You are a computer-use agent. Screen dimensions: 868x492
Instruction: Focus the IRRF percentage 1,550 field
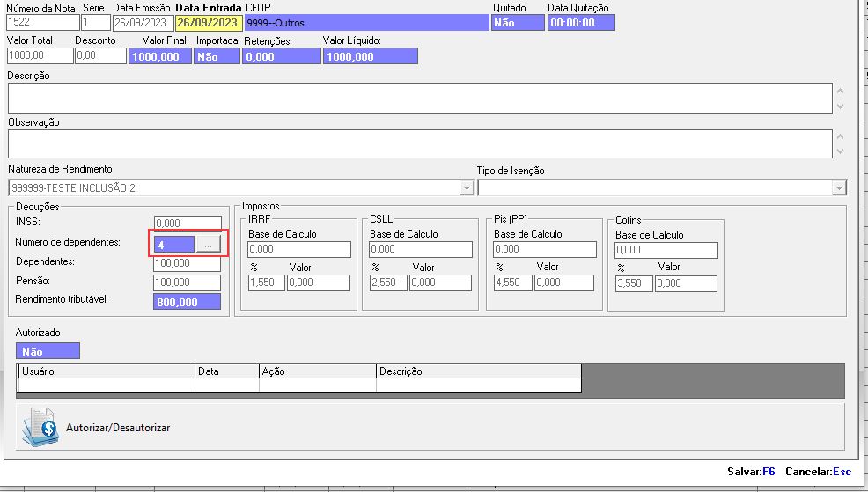point(267,283)
